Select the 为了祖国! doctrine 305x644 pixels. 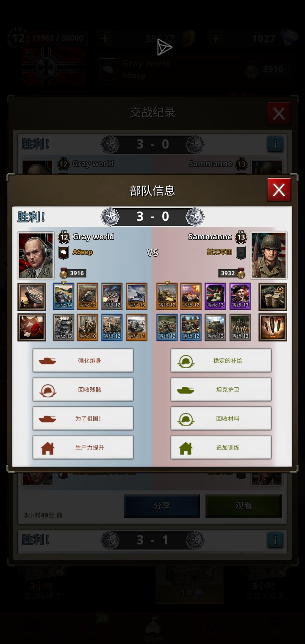[83, 418]
